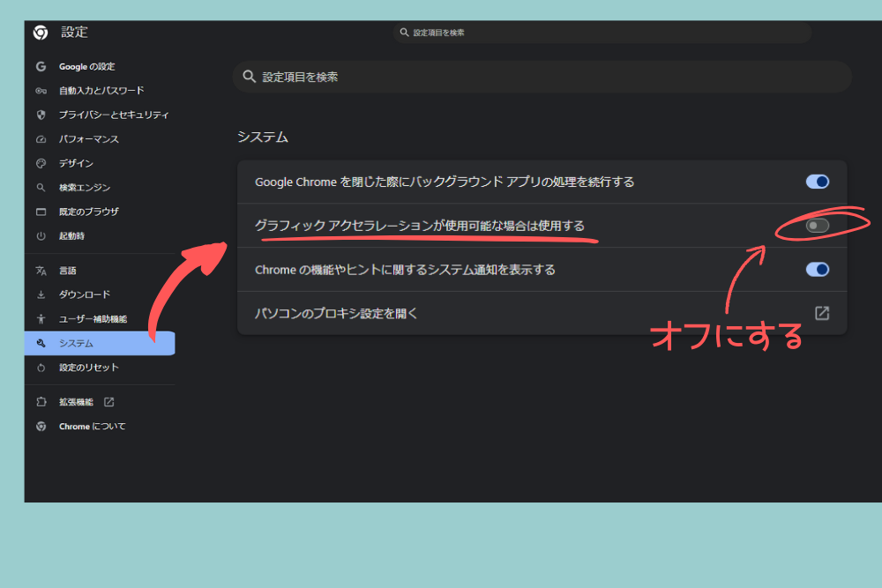
Task: Select the highlighted システム sidebar item
Action: (x=100, y=343)
